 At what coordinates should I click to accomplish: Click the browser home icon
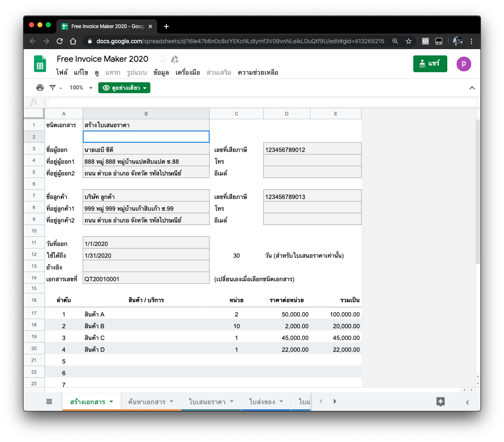tap(73, 41)
